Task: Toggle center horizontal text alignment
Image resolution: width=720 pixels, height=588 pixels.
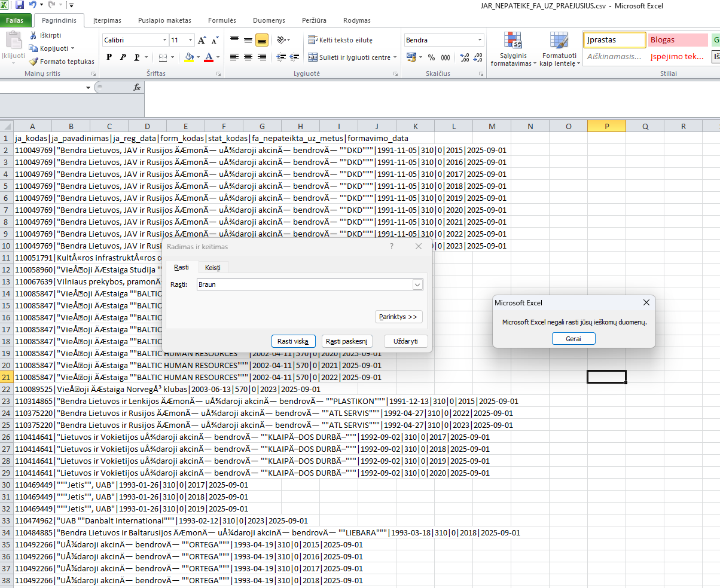Action: click(x=248, y=57)
